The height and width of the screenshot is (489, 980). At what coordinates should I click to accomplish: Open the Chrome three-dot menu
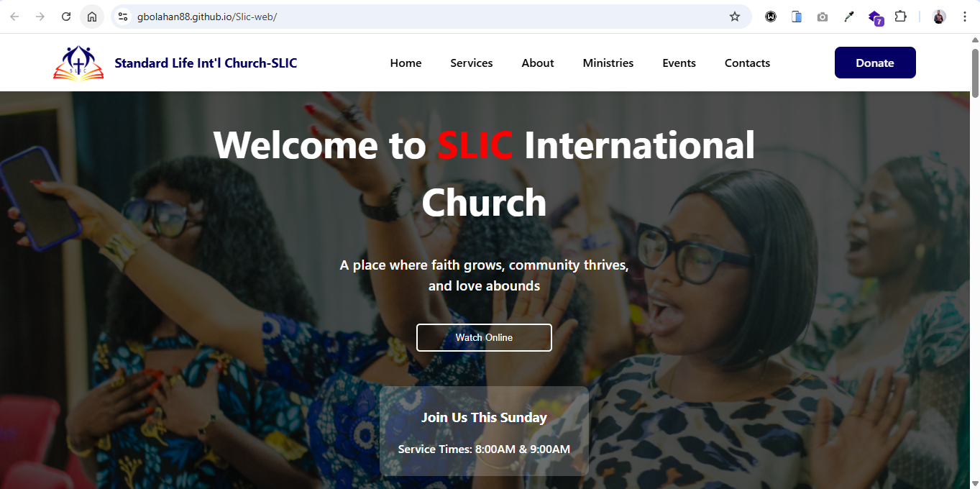[x=965, y=17]
